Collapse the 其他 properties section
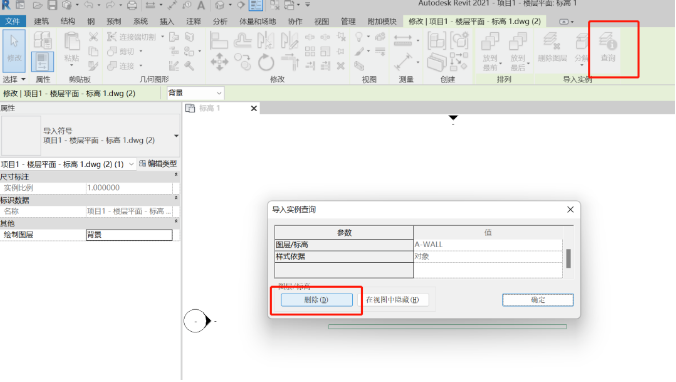 coord(176,222)
